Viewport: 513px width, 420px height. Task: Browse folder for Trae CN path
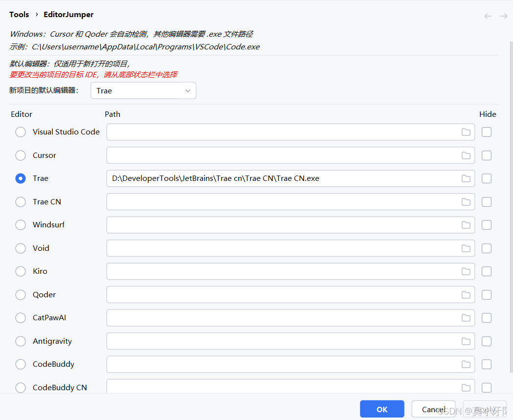click(466, 202)
